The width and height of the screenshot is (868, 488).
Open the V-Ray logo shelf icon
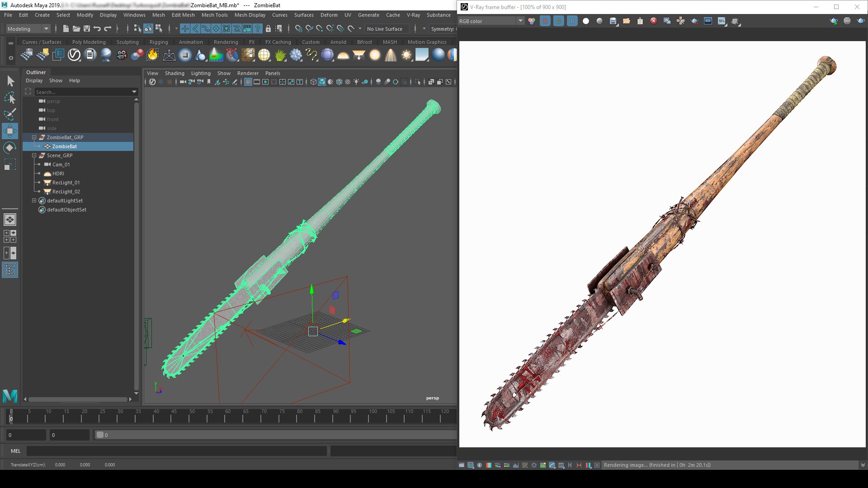click(74, 55)
